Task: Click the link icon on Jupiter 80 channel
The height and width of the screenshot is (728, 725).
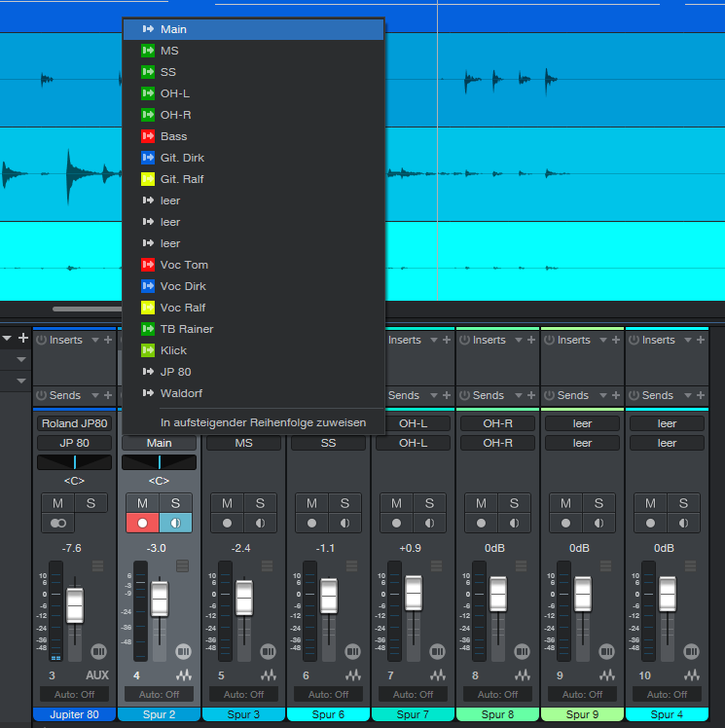Action: click(x=57, y=522)
